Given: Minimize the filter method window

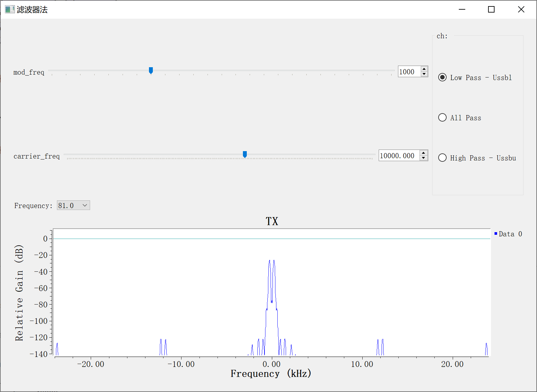Looking at the screenshot, I should [462, 10].
